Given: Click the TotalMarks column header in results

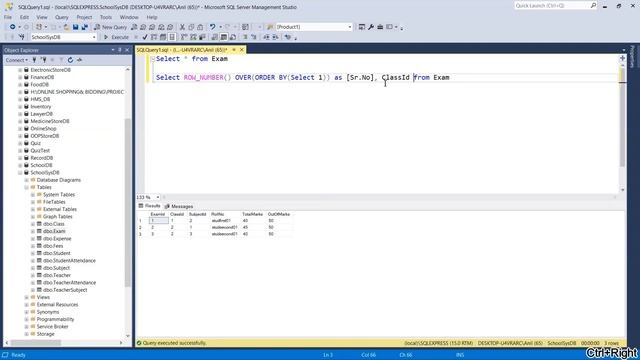Looking at the screenshot, I should [252, 214].
